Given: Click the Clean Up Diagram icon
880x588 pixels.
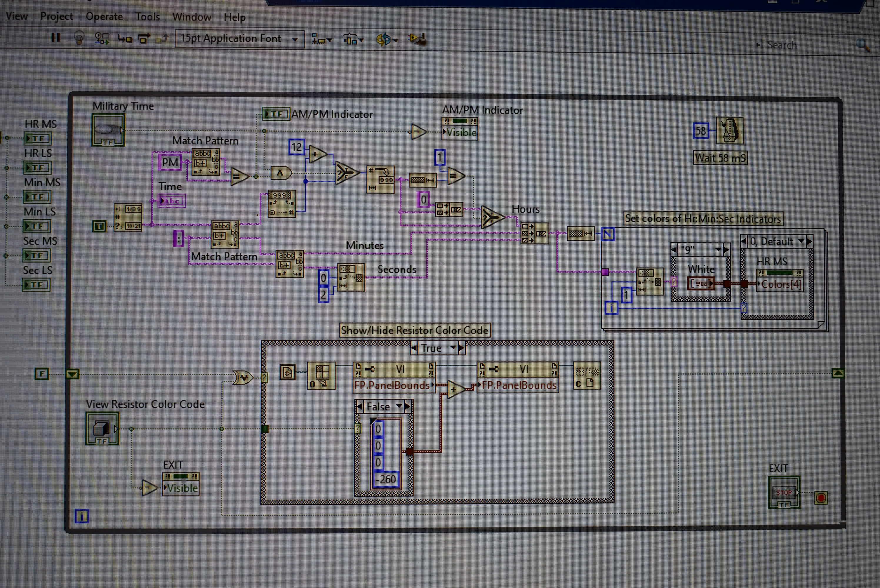Looking at the screenshot, I should [x=417, y=39].
